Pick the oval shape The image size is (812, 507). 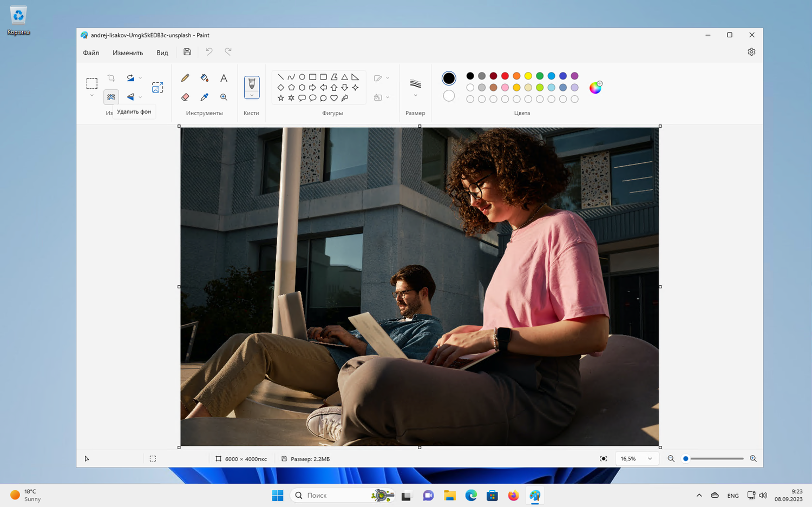(x=302, y=77)
